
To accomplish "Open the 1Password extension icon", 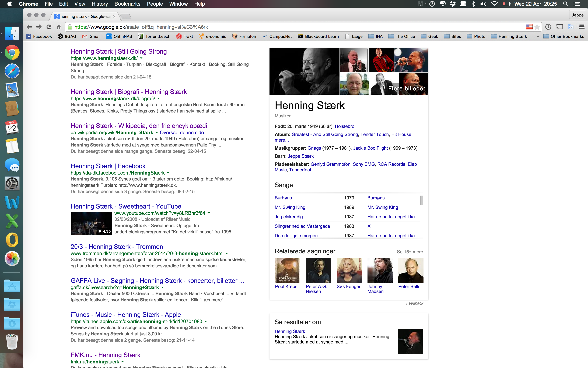I will tap(548, 27).
